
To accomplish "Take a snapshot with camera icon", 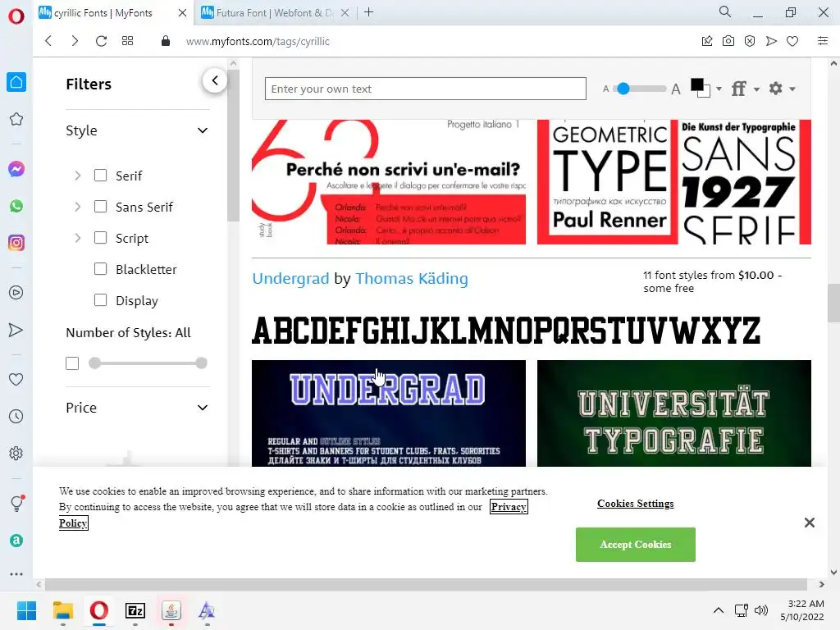I will [728, 41].
